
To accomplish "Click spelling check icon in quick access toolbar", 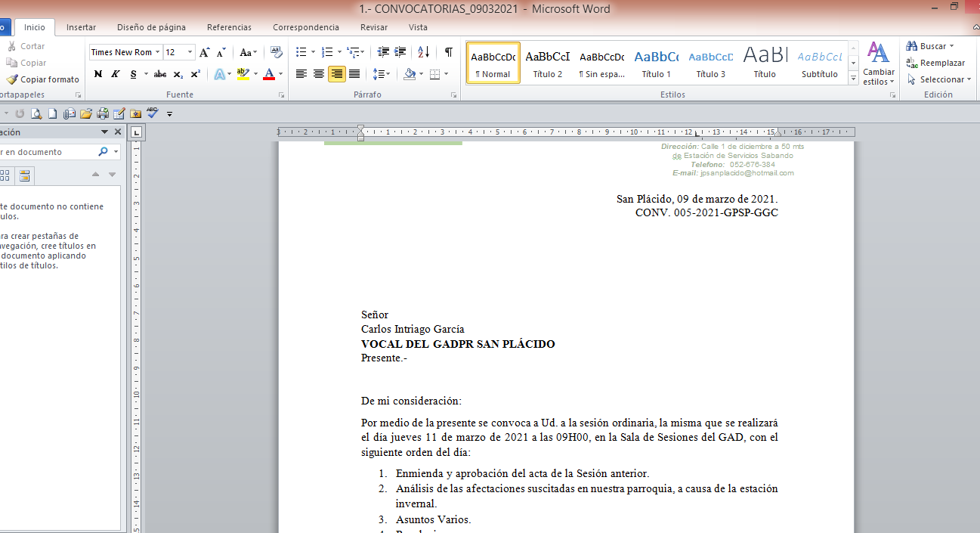I will [153, 113].
